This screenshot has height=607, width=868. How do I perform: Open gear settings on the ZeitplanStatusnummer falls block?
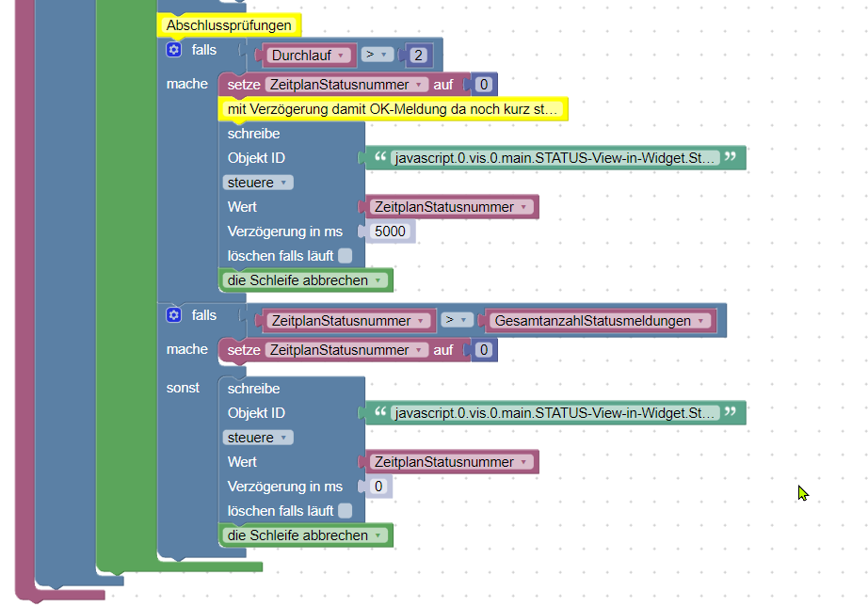(x=174, y=315)
